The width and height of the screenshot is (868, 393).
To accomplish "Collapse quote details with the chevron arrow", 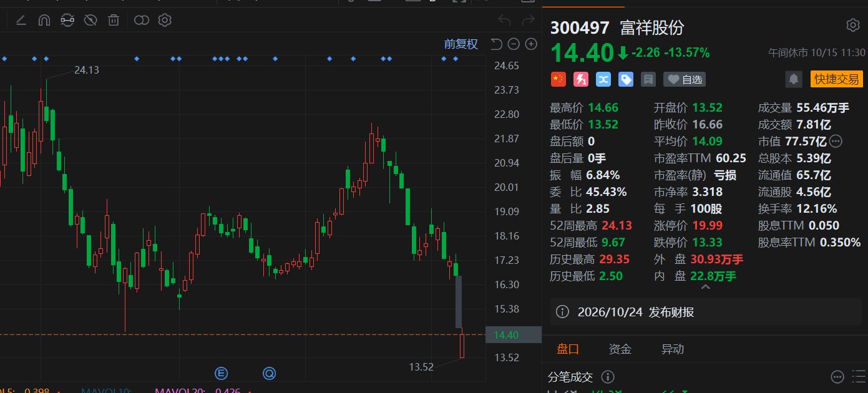I will (x=705, y=288).
